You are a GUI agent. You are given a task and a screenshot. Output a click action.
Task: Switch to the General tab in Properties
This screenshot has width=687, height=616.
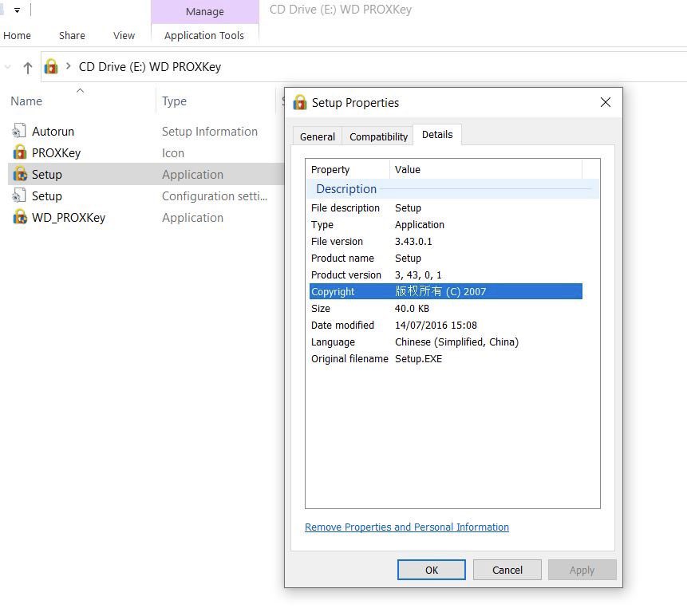point(318,136)
